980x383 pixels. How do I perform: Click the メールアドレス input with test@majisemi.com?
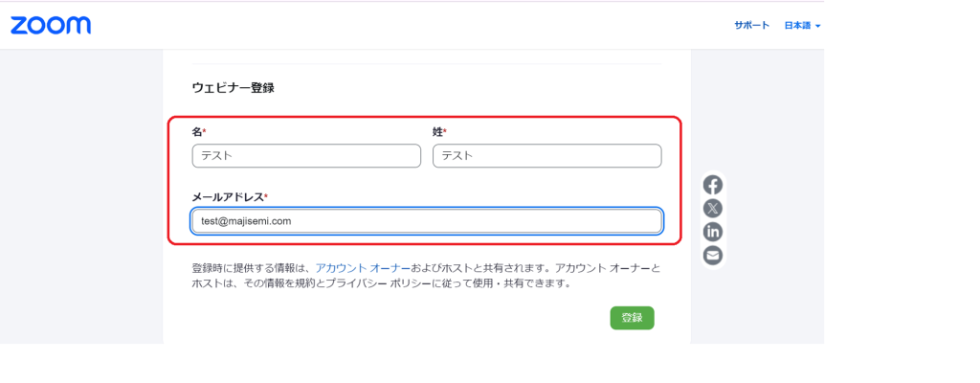point(426,221)
